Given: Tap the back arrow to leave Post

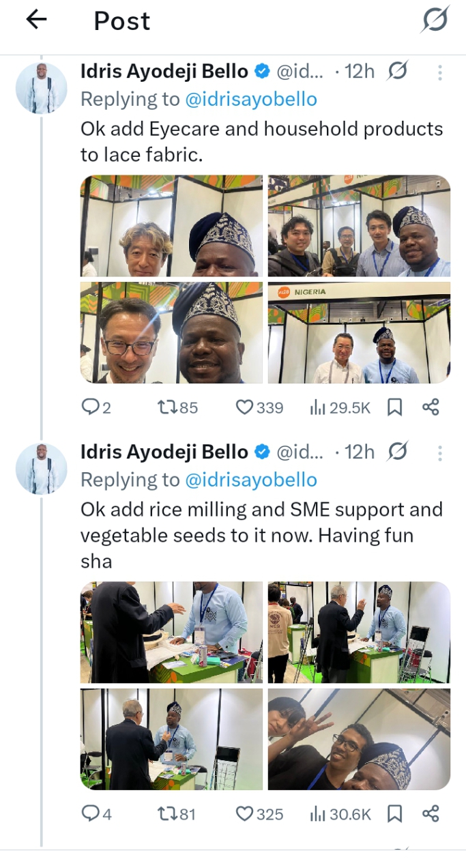Looking at the screenshot, I should pos(36,20).
